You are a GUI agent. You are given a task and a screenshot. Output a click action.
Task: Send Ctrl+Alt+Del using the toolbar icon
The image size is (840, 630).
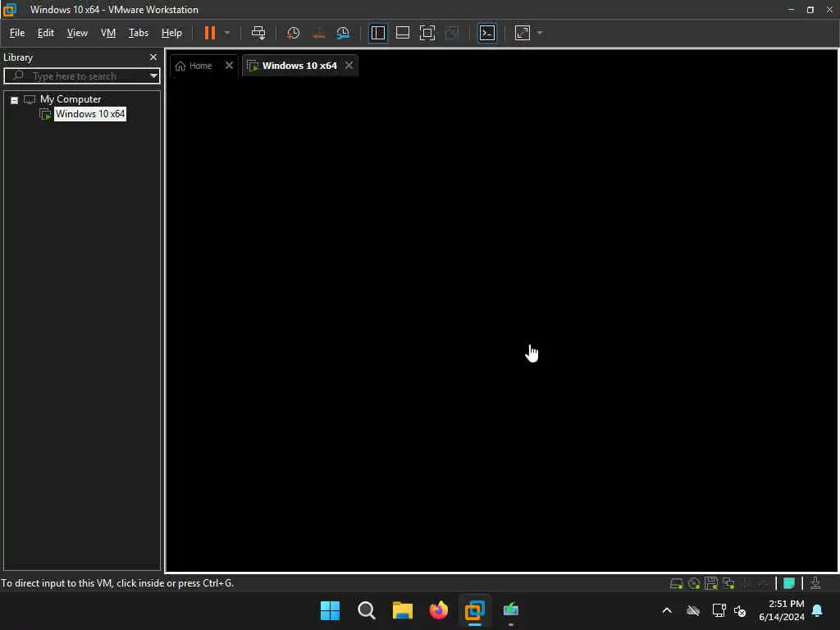pyautogui.click(x=258, y=33)
